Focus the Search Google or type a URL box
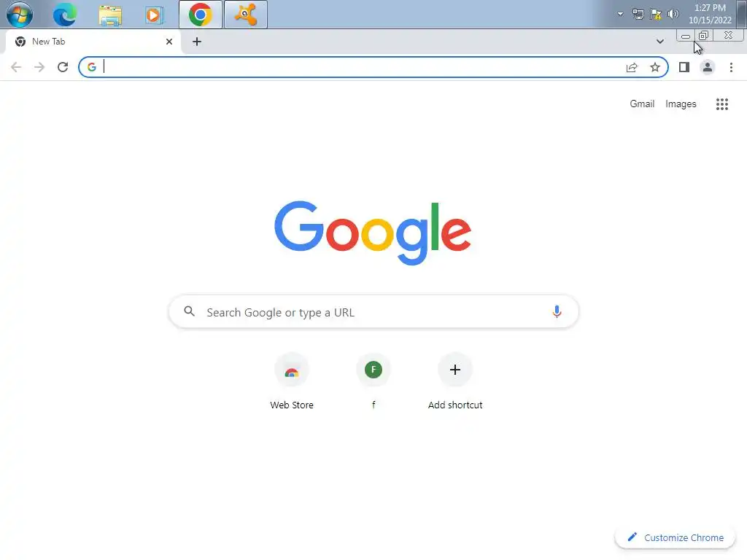Viewport: 747px width, 560px height. pos(373,312)
